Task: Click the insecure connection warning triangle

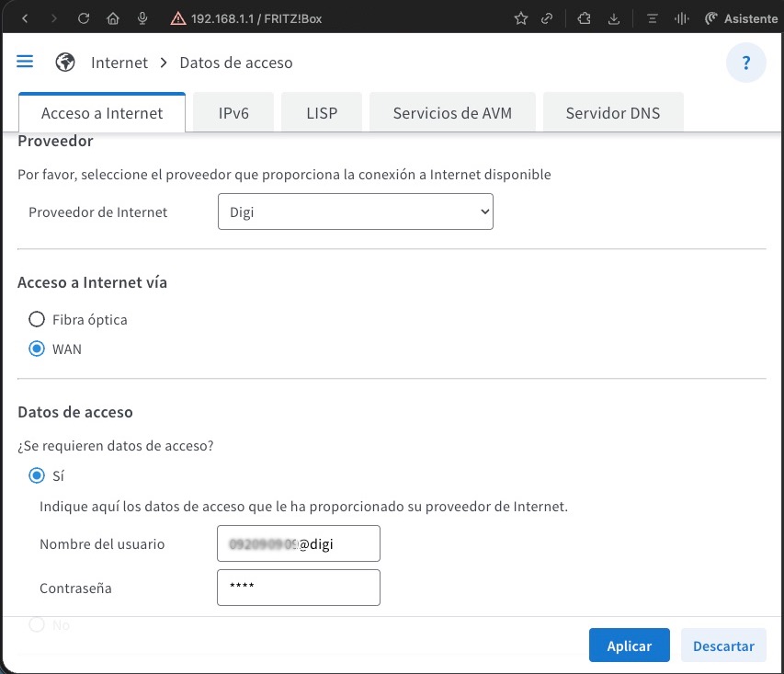Action: (x=178, y=19)
